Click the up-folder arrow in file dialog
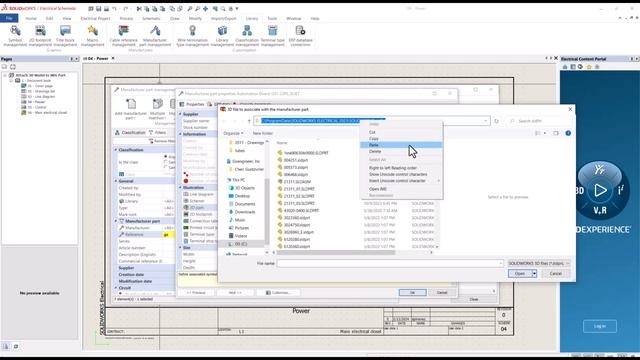640x360 pixels. coord(249,121)
